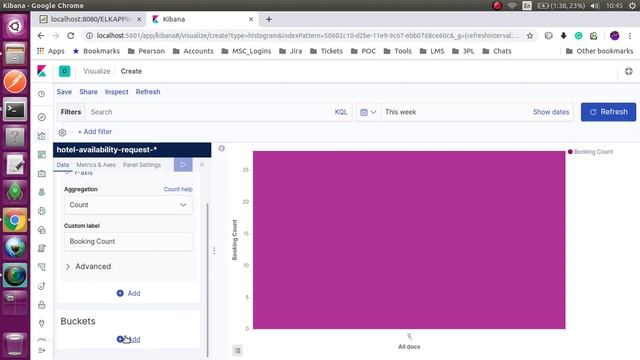Open the date quick menu calendar dropdown

368,112
